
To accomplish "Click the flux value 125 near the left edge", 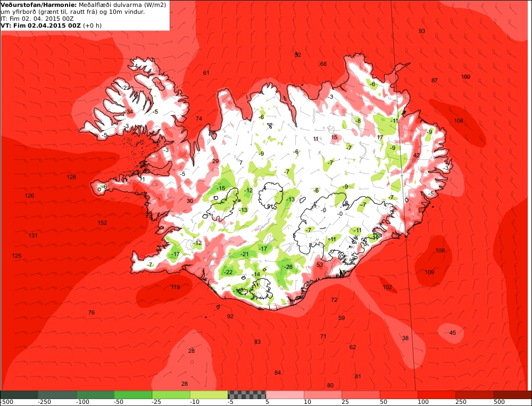I will [x=16, y=256].
